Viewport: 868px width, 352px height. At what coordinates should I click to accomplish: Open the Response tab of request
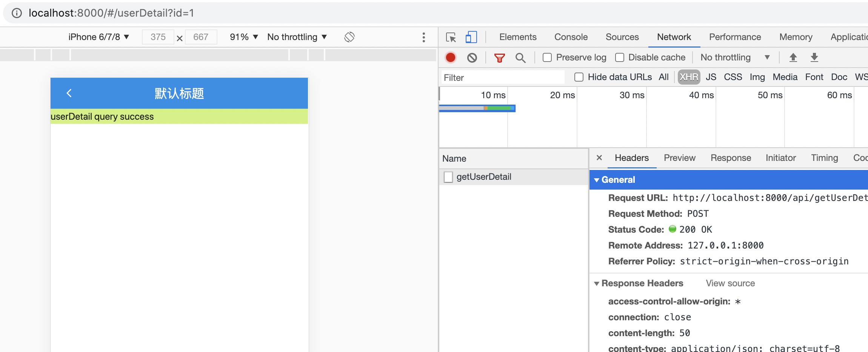pyautogui.click(x=731, y=158)
